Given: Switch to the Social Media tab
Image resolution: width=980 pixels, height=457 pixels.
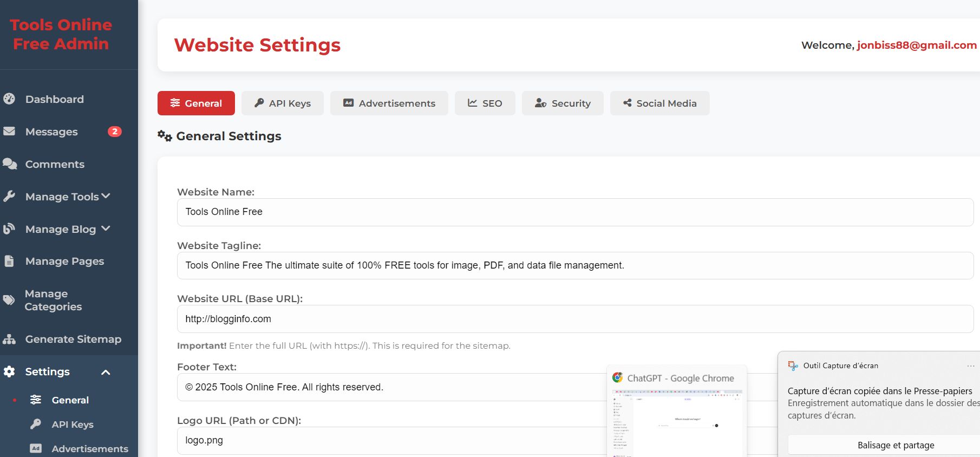Looking at the screenshot, I should click(x=659, y=103).
